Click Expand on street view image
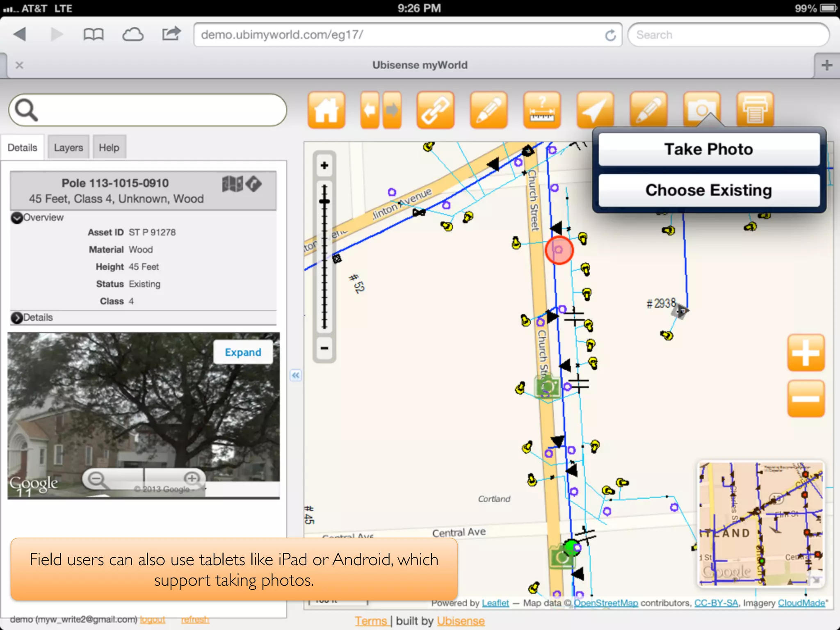This screenshot has width=840, height=630. pyautogui.click(x=243, y=352)
